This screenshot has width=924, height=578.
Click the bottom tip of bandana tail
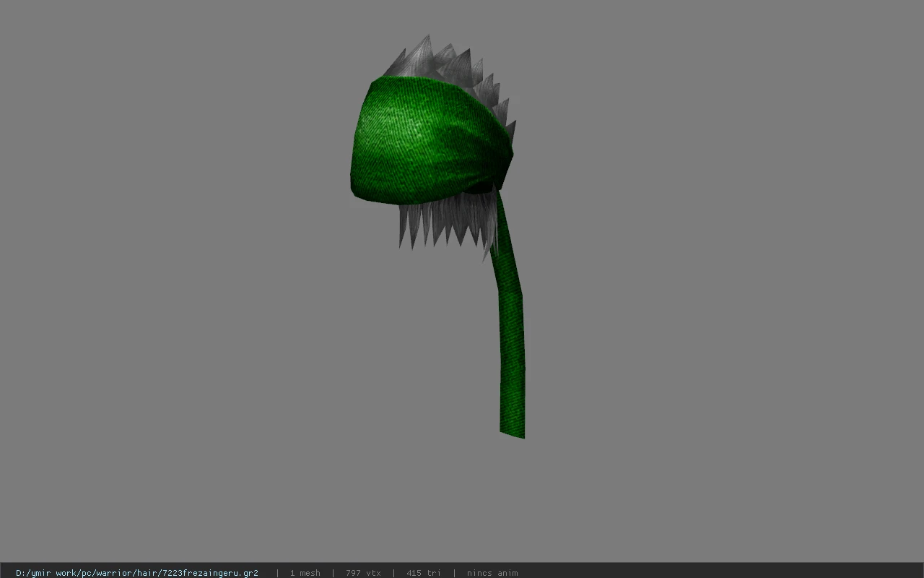tap(513, 432)
